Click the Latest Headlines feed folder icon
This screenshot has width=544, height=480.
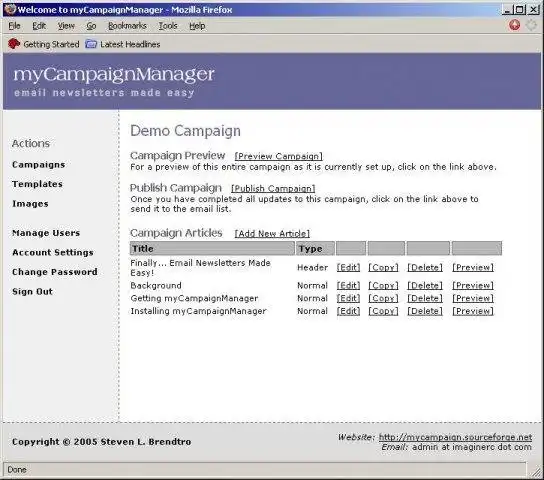tap(91, 44)
